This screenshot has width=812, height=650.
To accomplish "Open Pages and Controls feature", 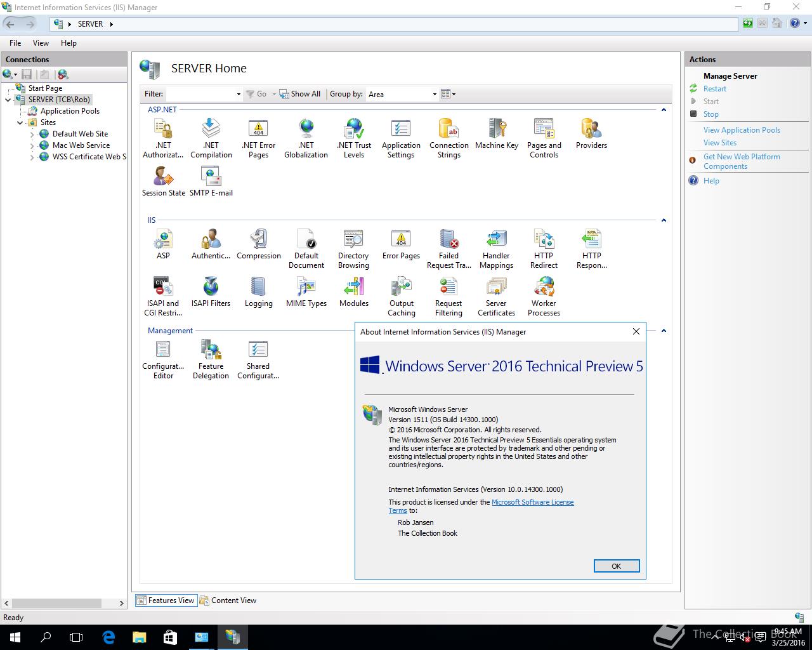I will point(544,138).
